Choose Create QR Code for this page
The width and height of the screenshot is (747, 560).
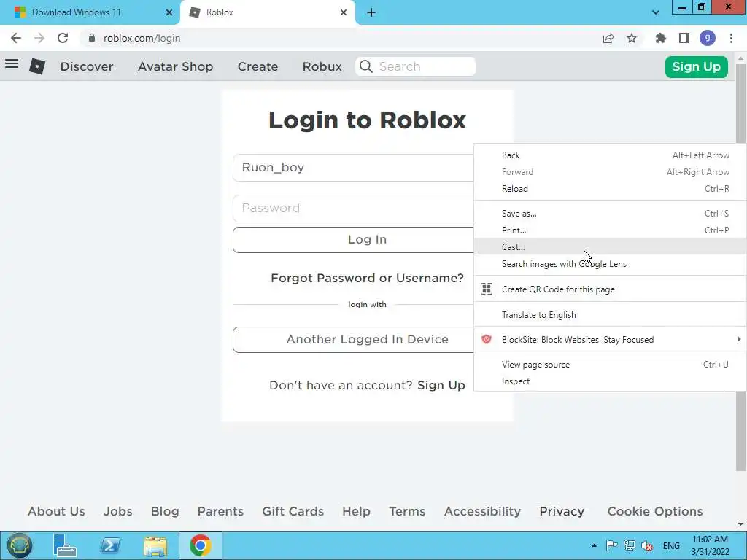click(x=611, y=289)
